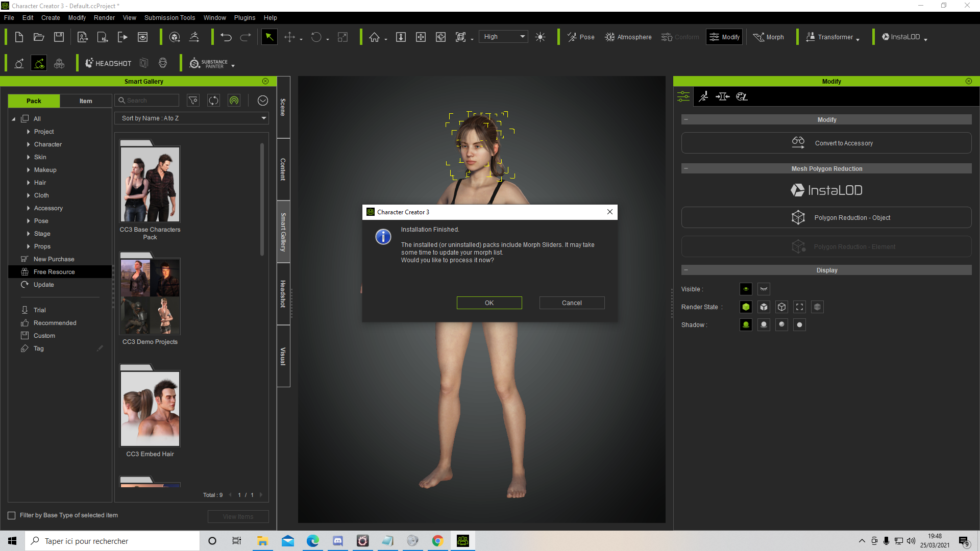Screen dimensions: 980x551
Task: Switch to the Scene side tab
Action: 283,107
